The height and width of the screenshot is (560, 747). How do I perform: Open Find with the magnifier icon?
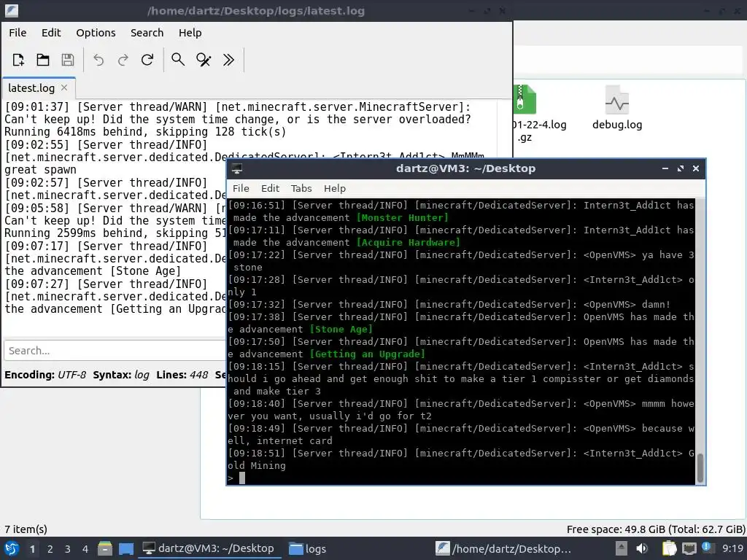(178, 60)
